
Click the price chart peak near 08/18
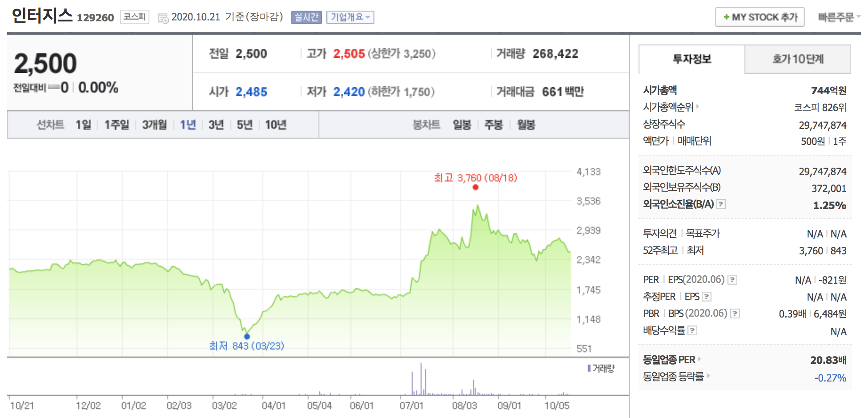(x=478, y=205)
